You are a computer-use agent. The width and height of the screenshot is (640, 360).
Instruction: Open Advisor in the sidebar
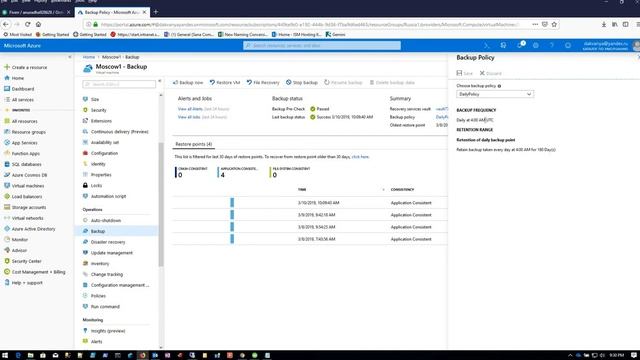pyautogui.click(x=16, y=250)
